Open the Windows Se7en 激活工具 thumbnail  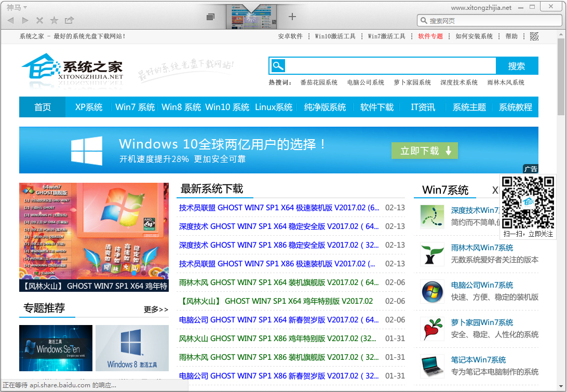coord(56,348)
